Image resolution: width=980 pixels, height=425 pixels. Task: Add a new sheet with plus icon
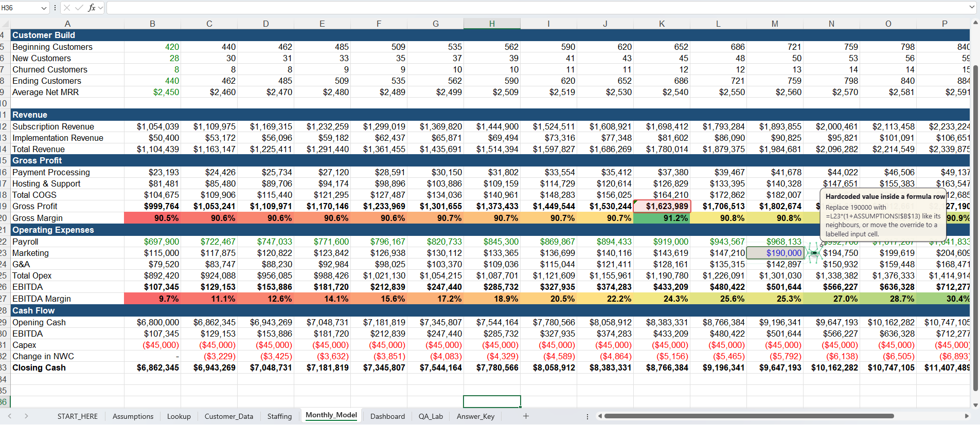click(x=526, y=416)
